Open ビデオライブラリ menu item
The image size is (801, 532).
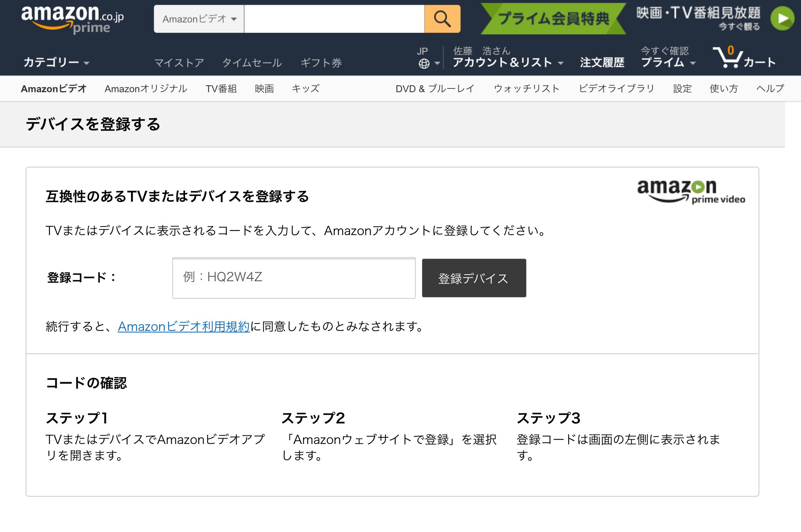(x=616, y=89)
